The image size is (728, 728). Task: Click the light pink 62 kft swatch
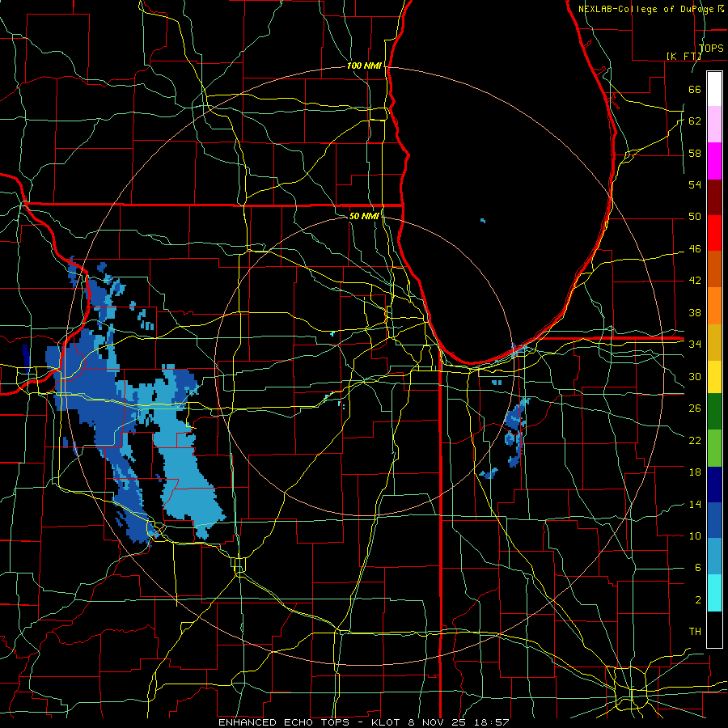coord(714,125)
